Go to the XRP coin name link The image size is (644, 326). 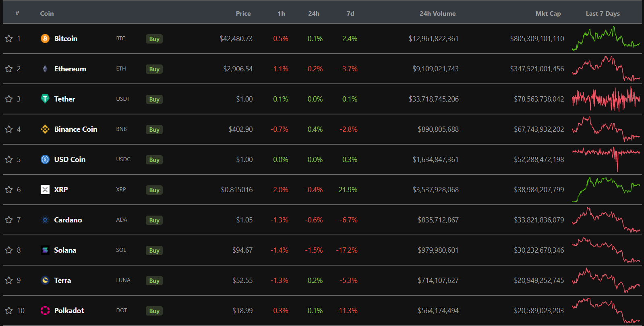(61, 189)
